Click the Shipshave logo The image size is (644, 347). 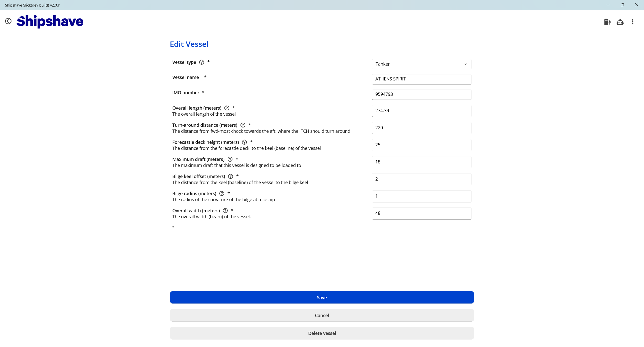tap(50, 21)
